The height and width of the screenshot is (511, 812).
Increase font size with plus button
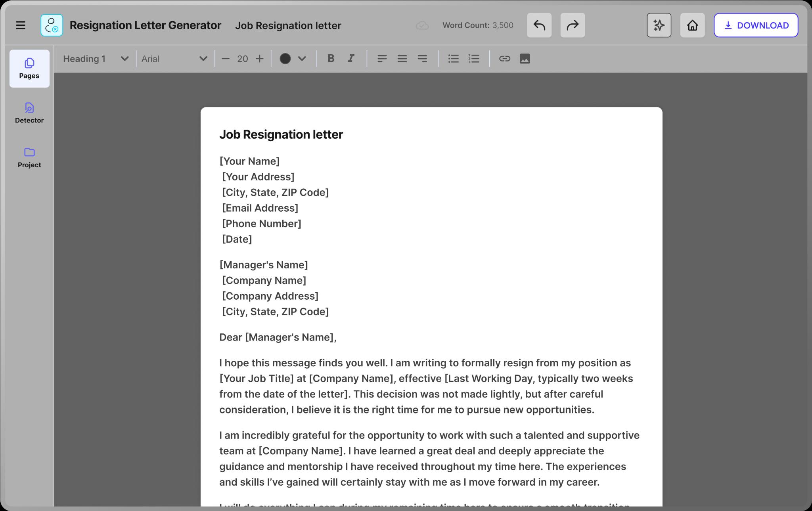(260, 59)
